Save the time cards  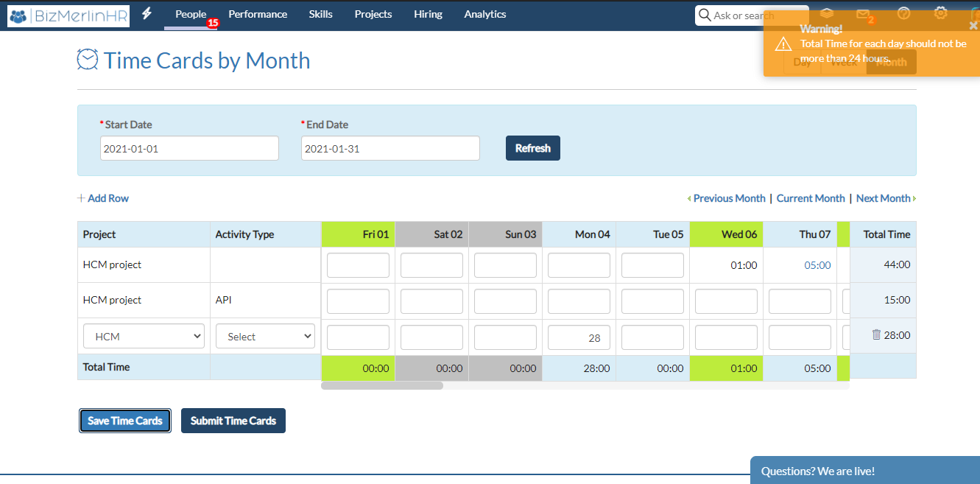pos(124,420)
